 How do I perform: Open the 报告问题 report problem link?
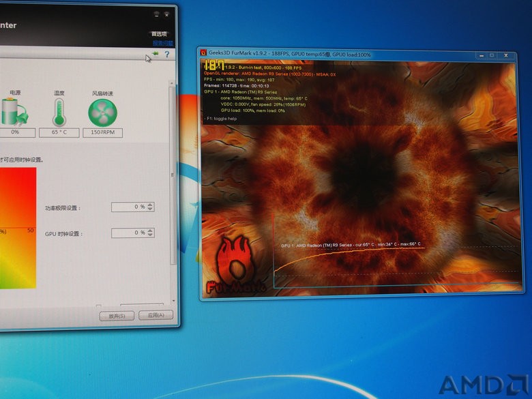(163, 43)
